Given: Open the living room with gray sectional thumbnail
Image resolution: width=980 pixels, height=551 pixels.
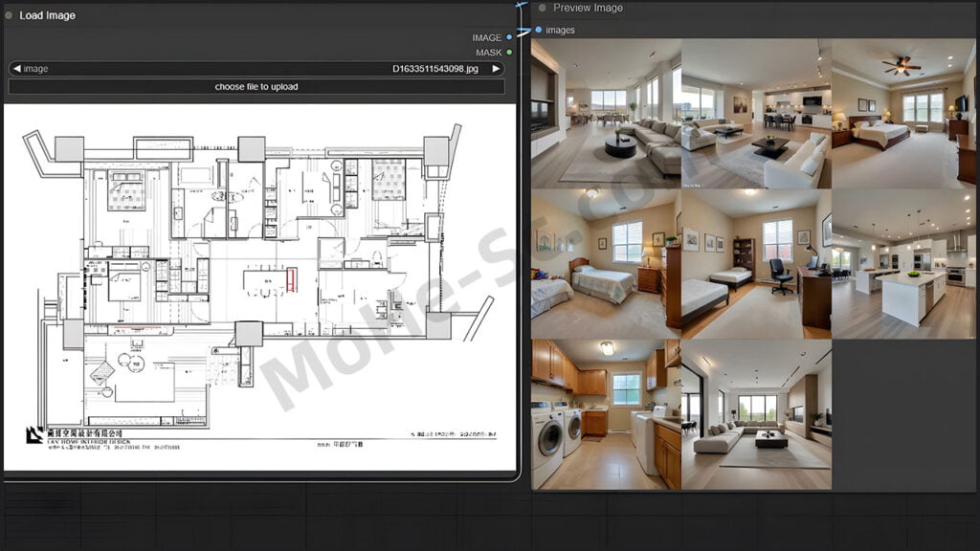Looking at the screenshot, I should coord(606,113).
